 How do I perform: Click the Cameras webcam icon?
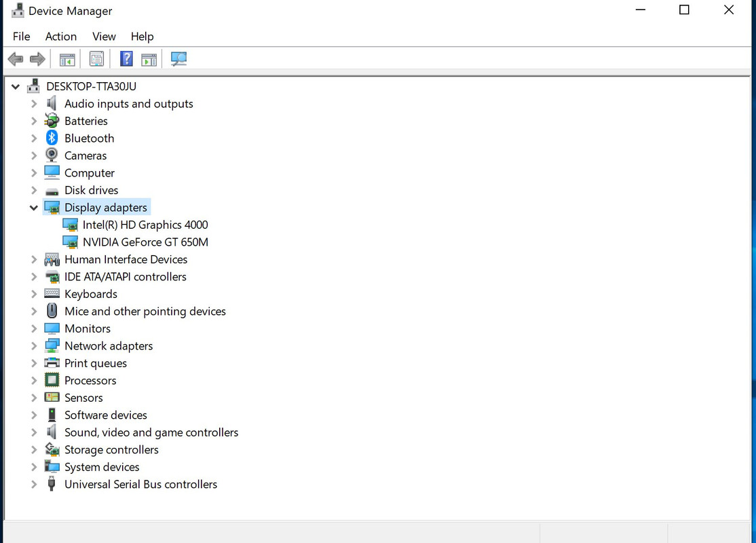52,155
